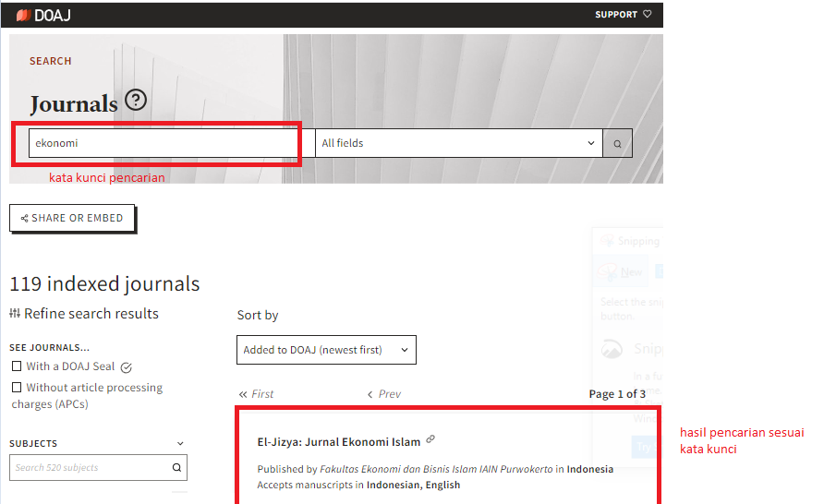This screenshot has width=824, height=504.
Task: Click the external link icon beside El-Jizya
Action: tap(430, 438)
